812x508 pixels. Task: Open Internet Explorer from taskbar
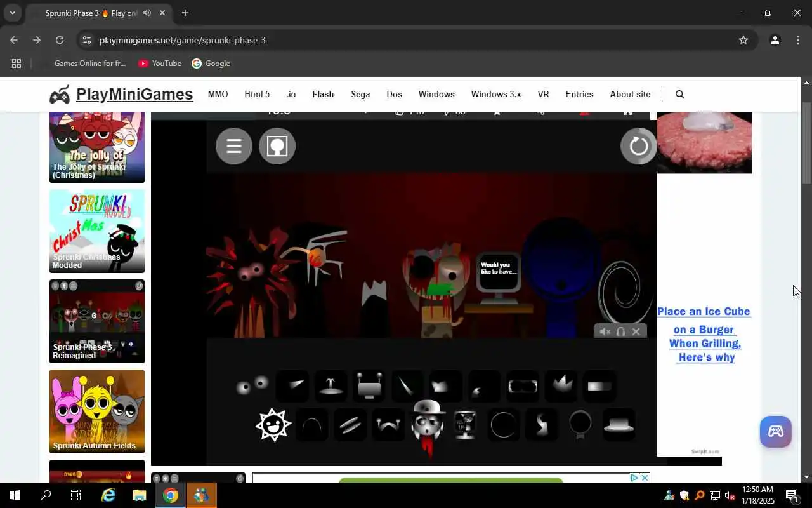pyautogui.click(x=108, y=495)
